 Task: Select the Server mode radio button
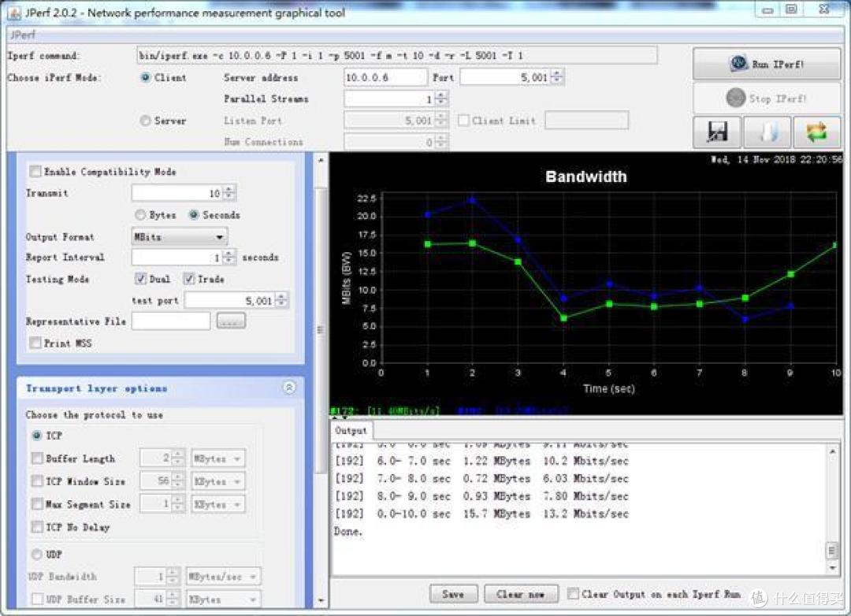pos(145,121)
